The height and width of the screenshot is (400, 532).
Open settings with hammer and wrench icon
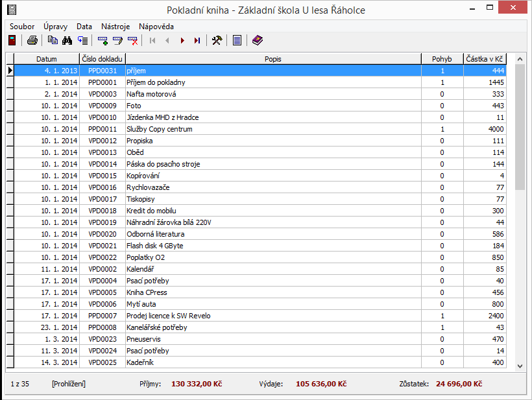217,41
